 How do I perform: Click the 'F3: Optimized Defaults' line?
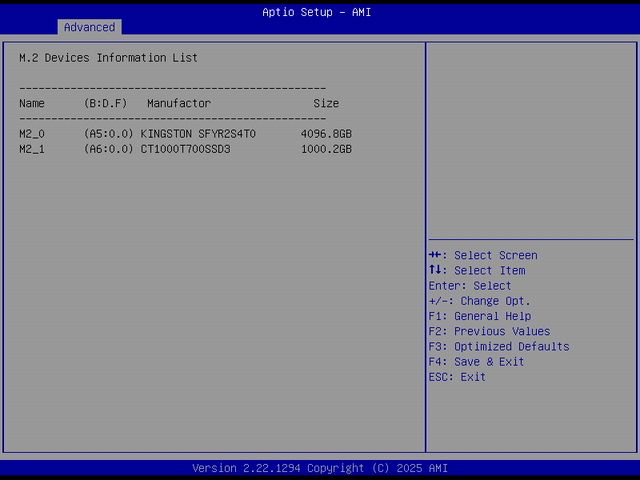pyautogui.click(x=499, y=347)
